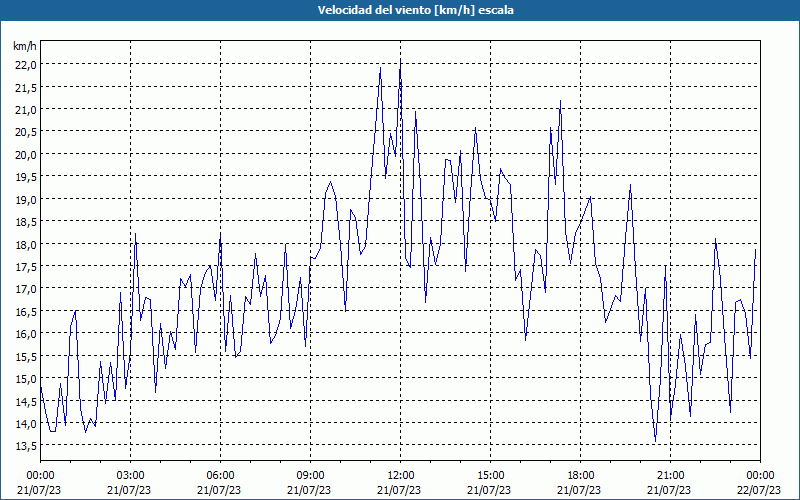Image resolution: width=800 pixels, height=500 pixels.
Task: Click the 21:00 time axis label
Action: [x=670, y=475]
